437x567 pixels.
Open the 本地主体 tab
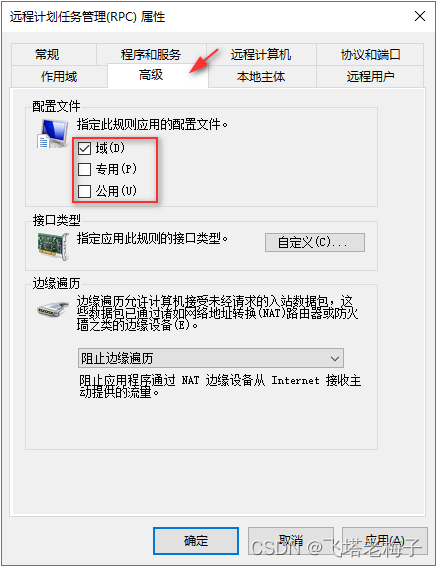[x=261, y=76]
